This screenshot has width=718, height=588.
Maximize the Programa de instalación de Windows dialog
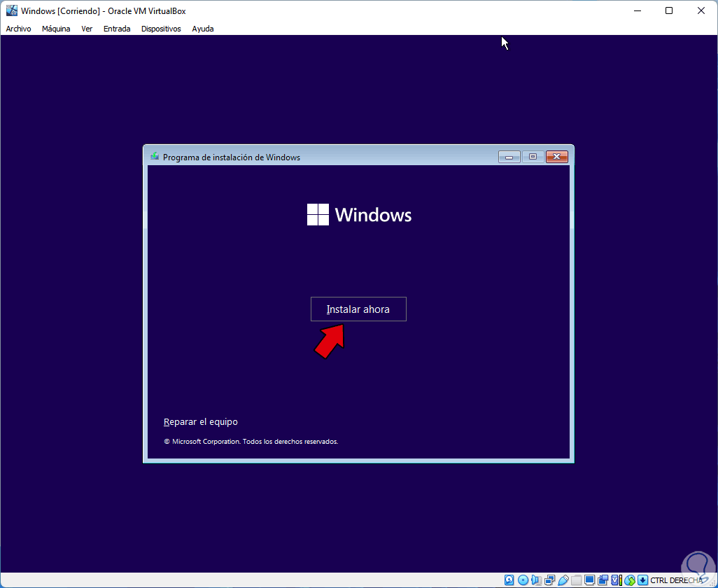[533, 157]
